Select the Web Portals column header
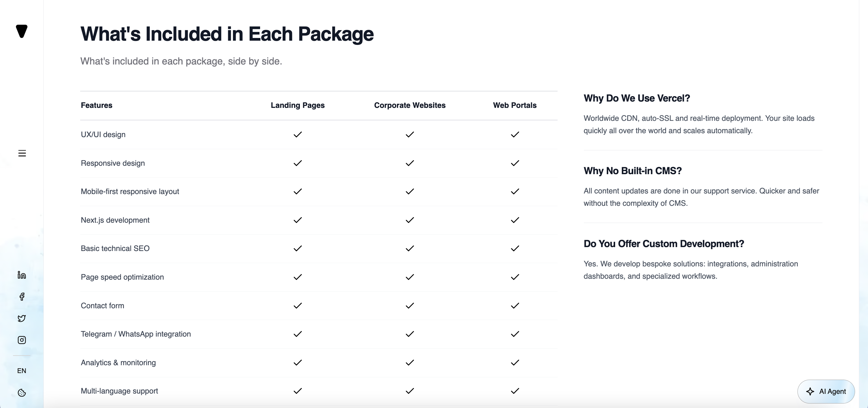Screen dimensions: 868x408 click(514, 105)
